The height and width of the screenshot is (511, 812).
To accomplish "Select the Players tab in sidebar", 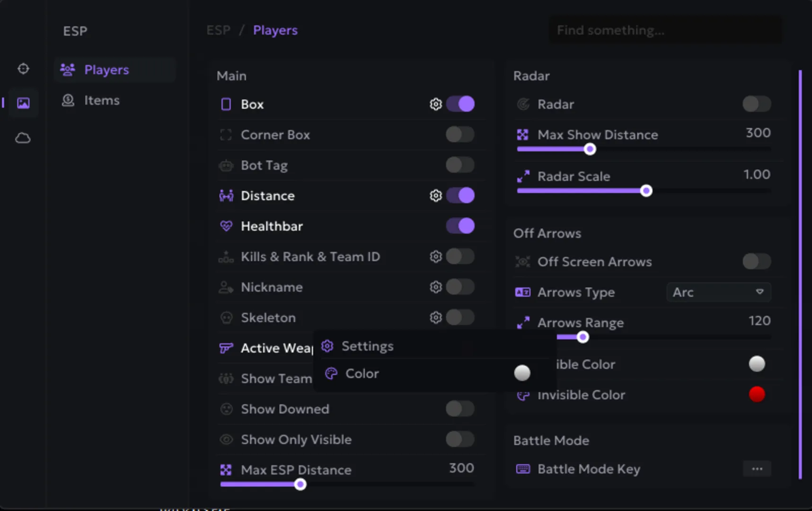I will (106, 70).
